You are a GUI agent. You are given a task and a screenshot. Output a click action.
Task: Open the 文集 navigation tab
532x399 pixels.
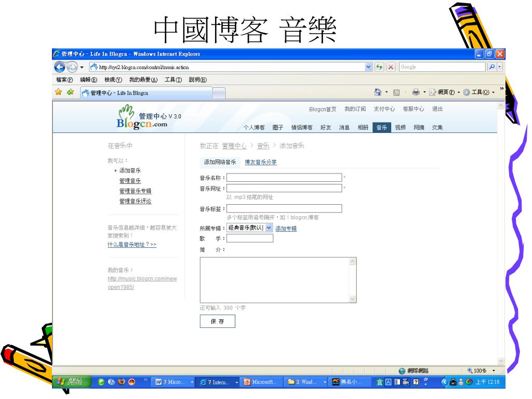tap(437, 127)
